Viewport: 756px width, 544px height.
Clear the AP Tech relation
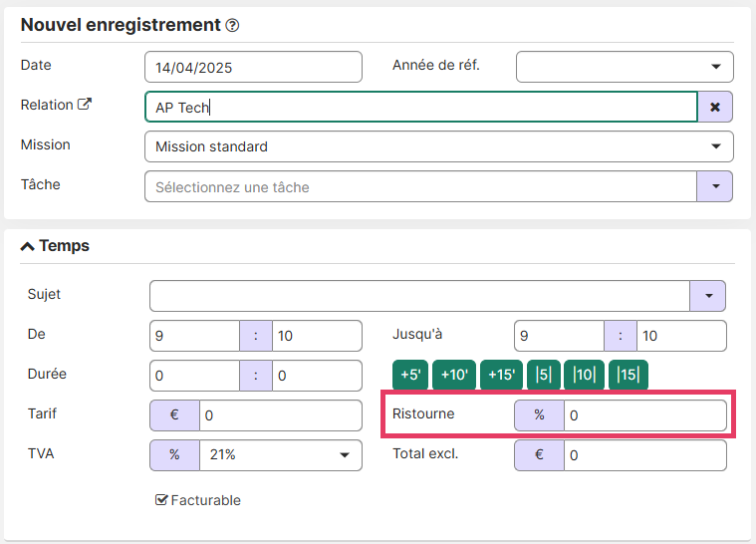click(x=714, y=107)
